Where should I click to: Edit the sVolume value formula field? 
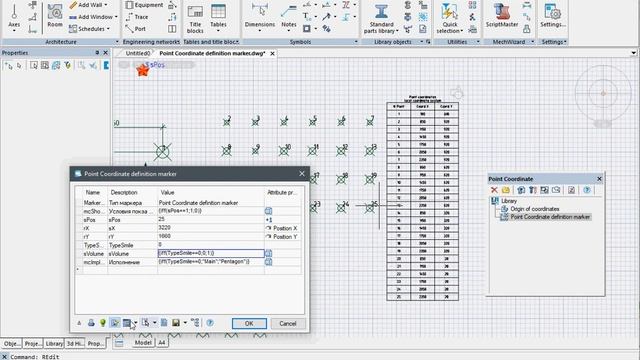click(211, 253)
